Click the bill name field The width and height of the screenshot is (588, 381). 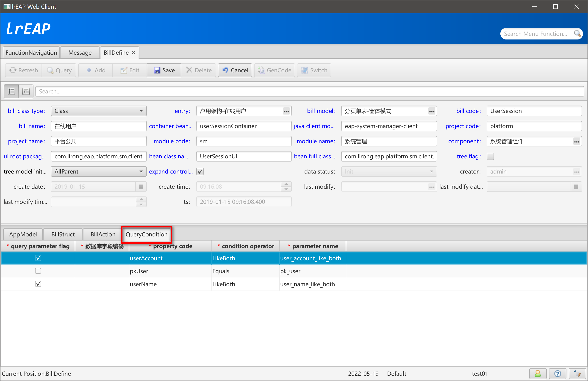click(x=99, y=126)
